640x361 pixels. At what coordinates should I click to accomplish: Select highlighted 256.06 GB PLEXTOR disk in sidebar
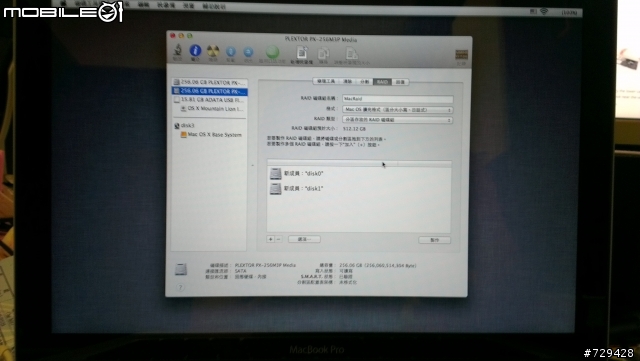coord(209,91)
